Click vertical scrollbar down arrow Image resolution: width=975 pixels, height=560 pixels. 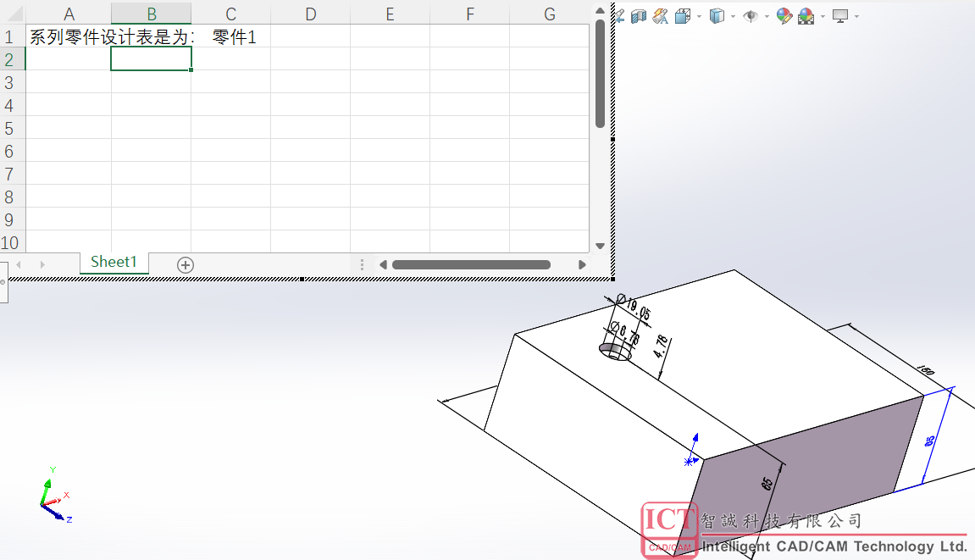[600, 246]
